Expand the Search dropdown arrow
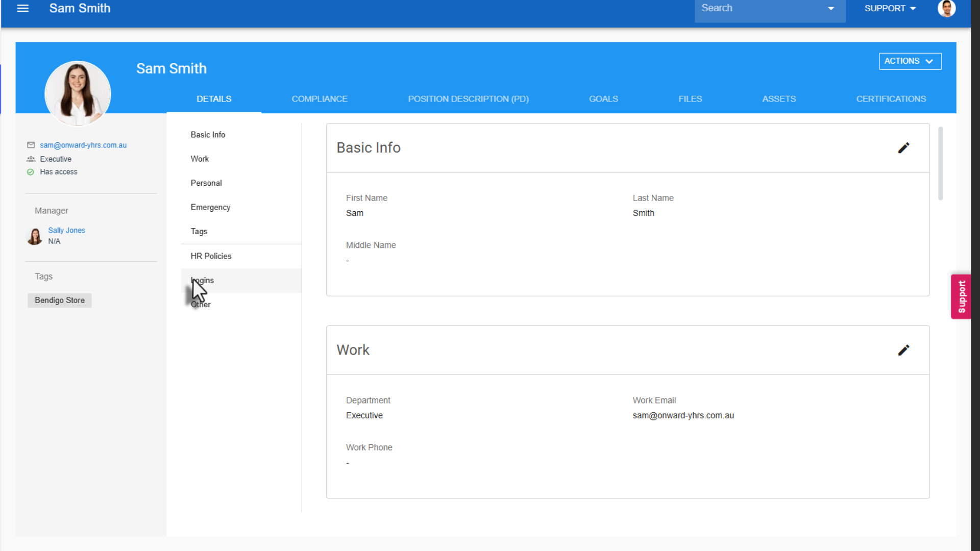Screen dimensions: 980x551 click(831, 9)
